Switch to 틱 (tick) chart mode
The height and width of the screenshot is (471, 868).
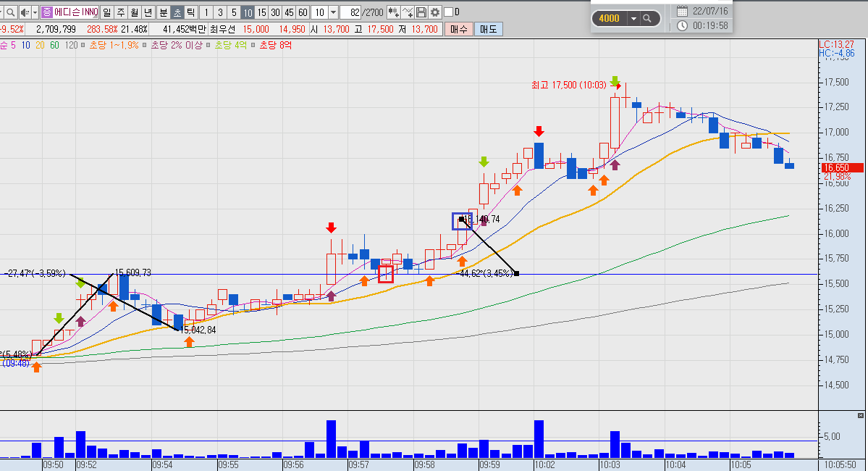[191, 12]
